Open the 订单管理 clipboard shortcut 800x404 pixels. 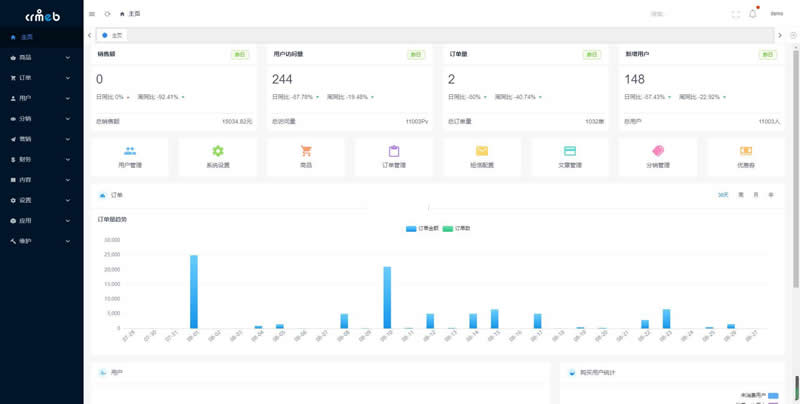[x=394, y=151]
